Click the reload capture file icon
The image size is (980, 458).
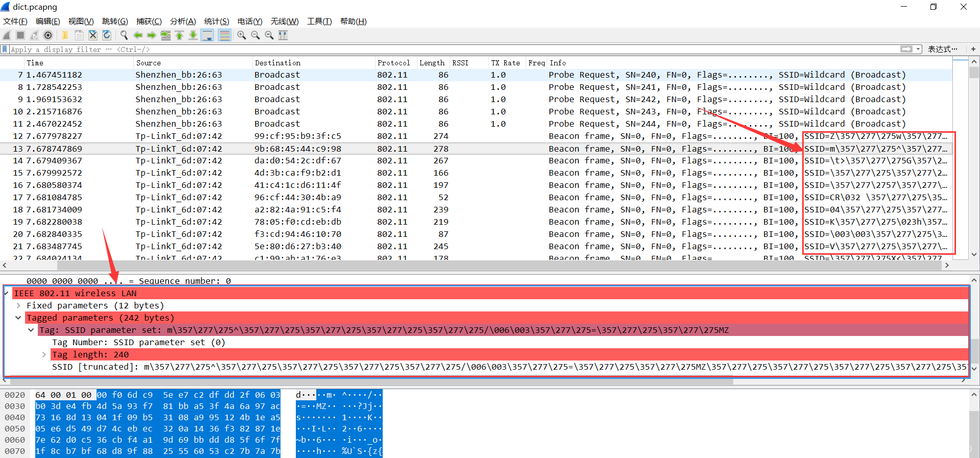107,35
